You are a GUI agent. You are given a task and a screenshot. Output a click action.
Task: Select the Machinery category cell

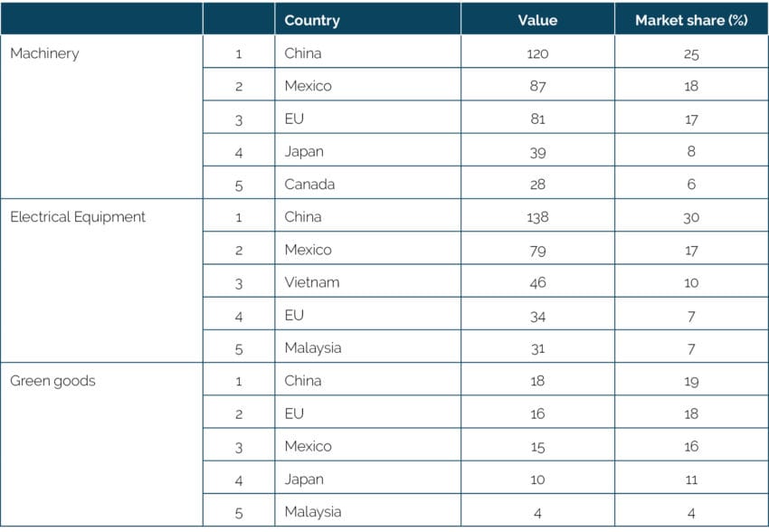(44, 53)
